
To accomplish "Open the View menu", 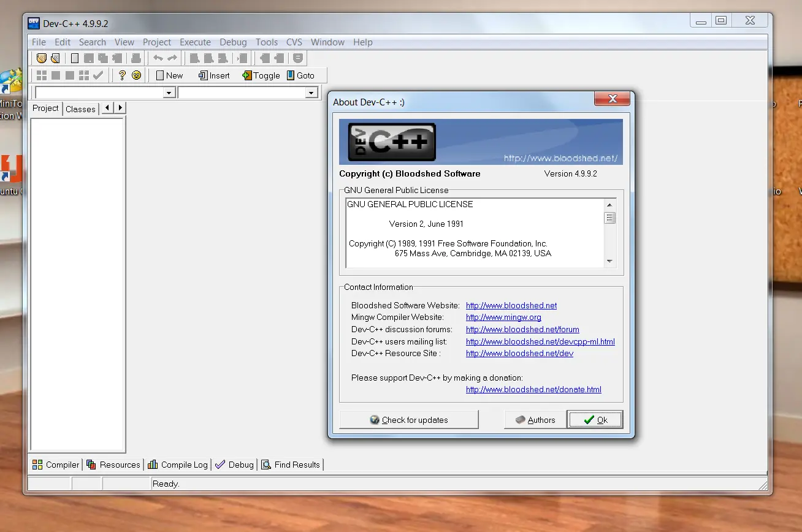I will (124, 42).
